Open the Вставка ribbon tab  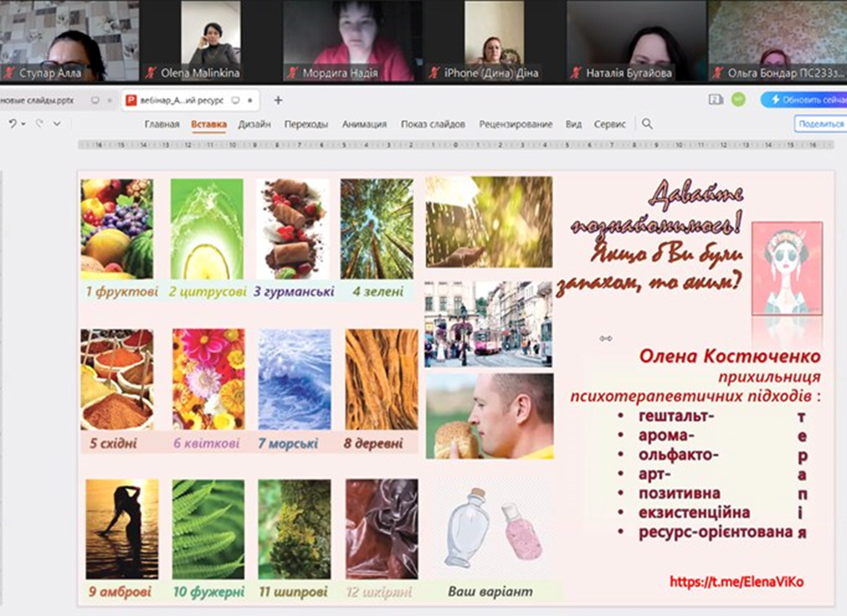click(x=208, y=124)
